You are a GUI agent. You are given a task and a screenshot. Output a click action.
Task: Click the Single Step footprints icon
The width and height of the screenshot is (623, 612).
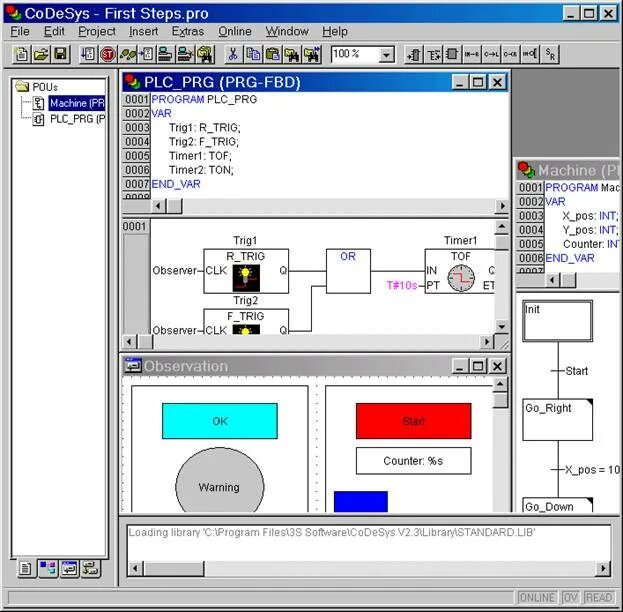coord(127,54)
